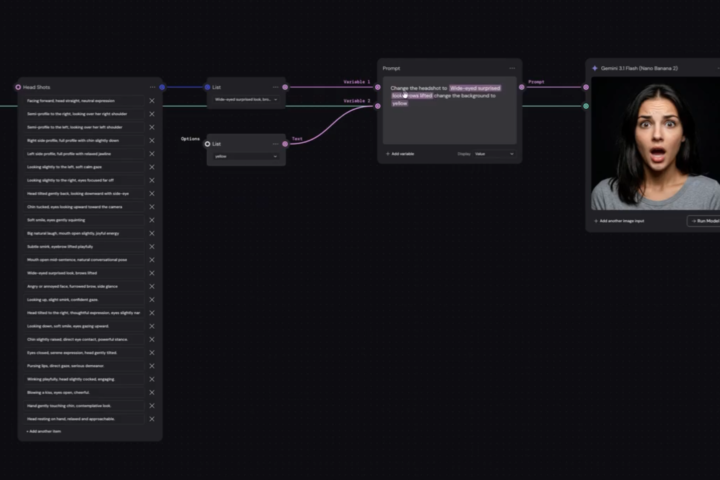
Task: Click the Options input port on the yellow List node
Action: click(x=208, y=143)
